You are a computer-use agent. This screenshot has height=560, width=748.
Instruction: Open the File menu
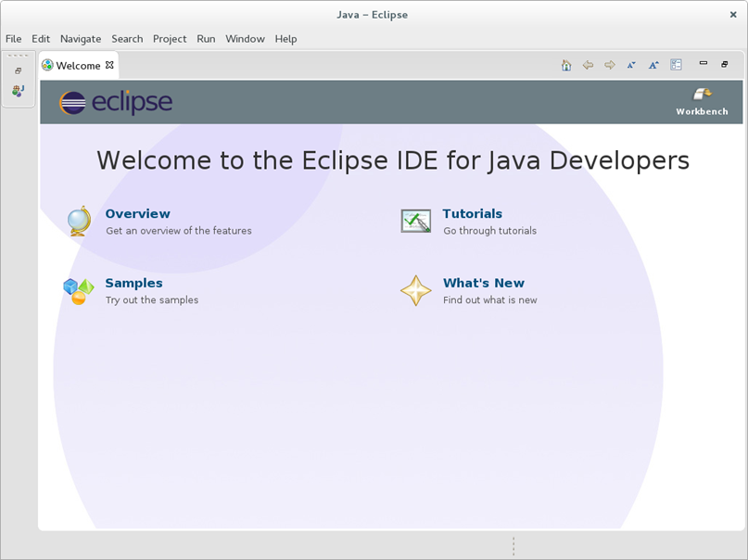pos(13,39)
